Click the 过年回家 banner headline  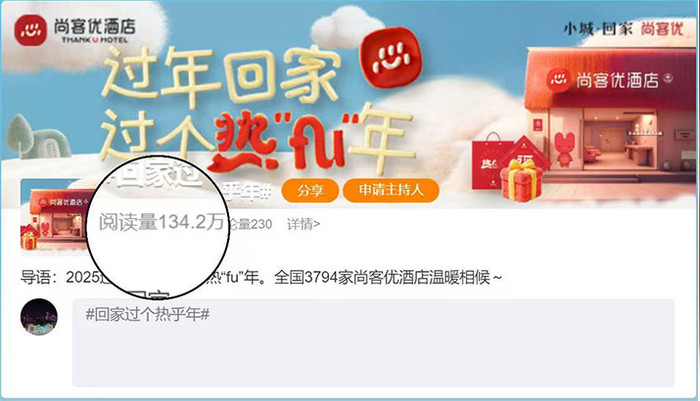pos(222,76)
